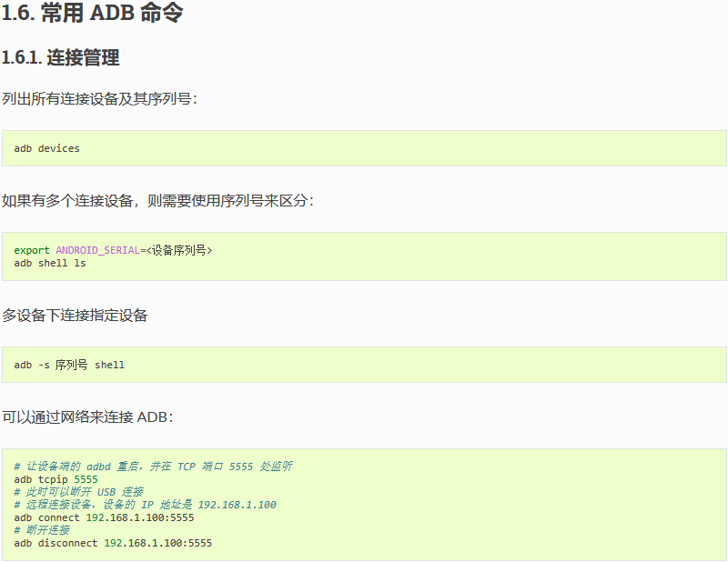Click the comment '# 断开连接'
The height and width of the screenshot is (562, 728).
(42, 530)
